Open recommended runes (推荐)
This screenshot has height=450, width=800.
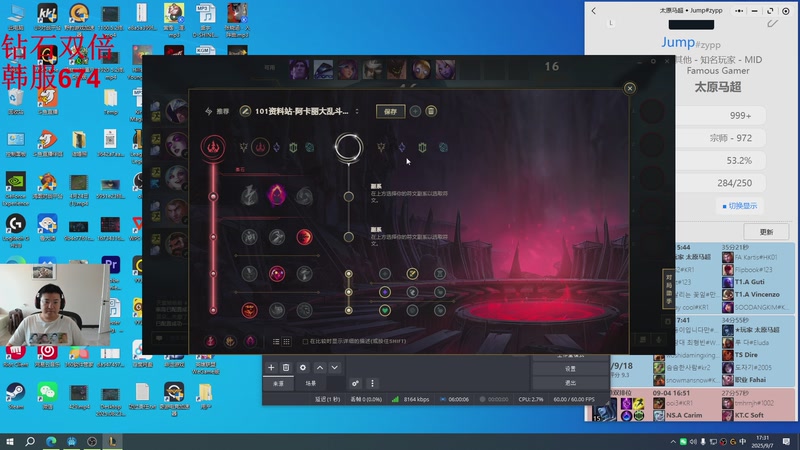217,111
